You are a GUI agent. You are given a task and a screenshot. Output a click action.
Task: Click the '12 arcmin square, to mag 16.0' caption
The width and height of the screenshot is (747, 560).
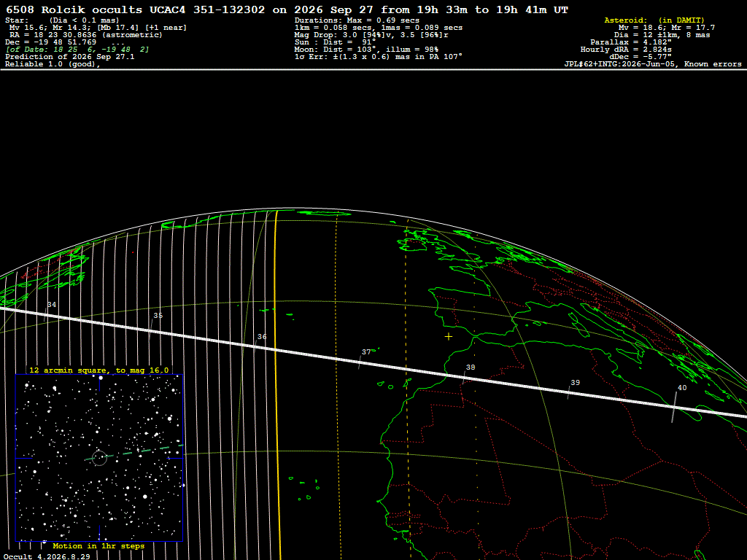(99, 370)
